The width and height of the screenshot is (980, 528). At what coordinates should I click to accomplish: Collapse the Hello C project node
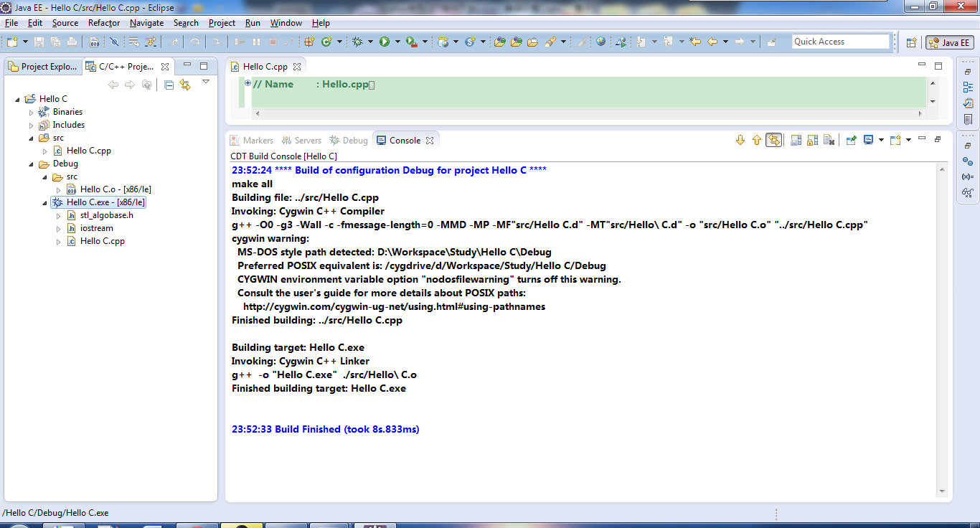coord(18,99)
